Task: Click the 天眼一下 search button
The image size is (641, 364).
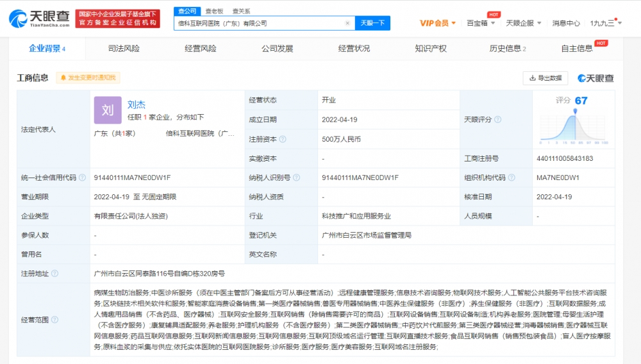Action: pyautogui.click(x=372, y=23)
